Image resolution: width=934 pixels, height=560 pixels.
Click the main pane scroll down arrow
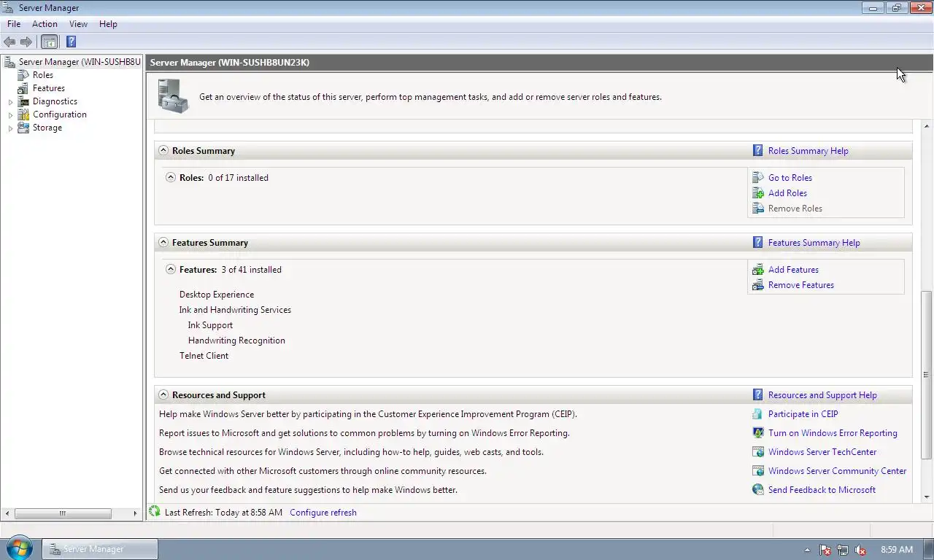(x=927, y=497)
